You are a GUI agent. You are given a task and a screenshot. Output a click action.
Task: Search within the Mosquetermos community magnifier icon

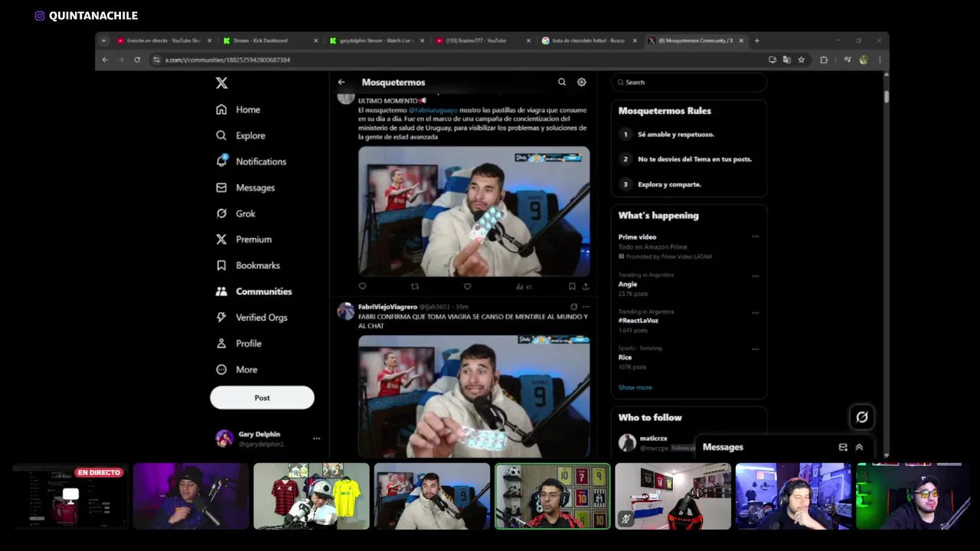[562, 82]
